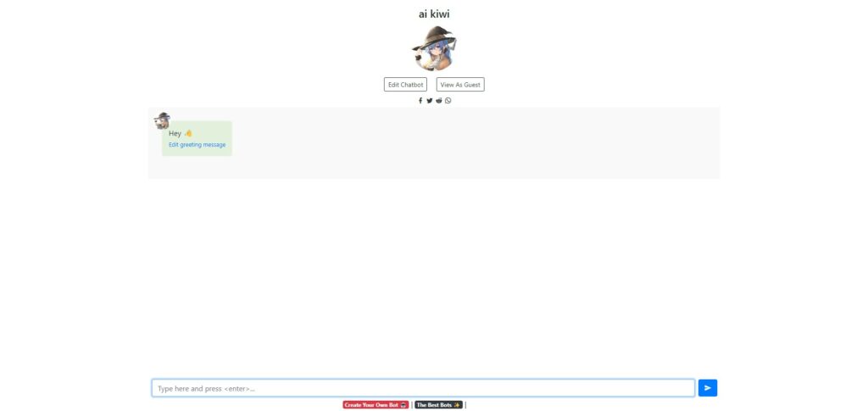Screen dimensions: 868x411
Task: Open the Edit Chatbot page
Action: point(405,85)
